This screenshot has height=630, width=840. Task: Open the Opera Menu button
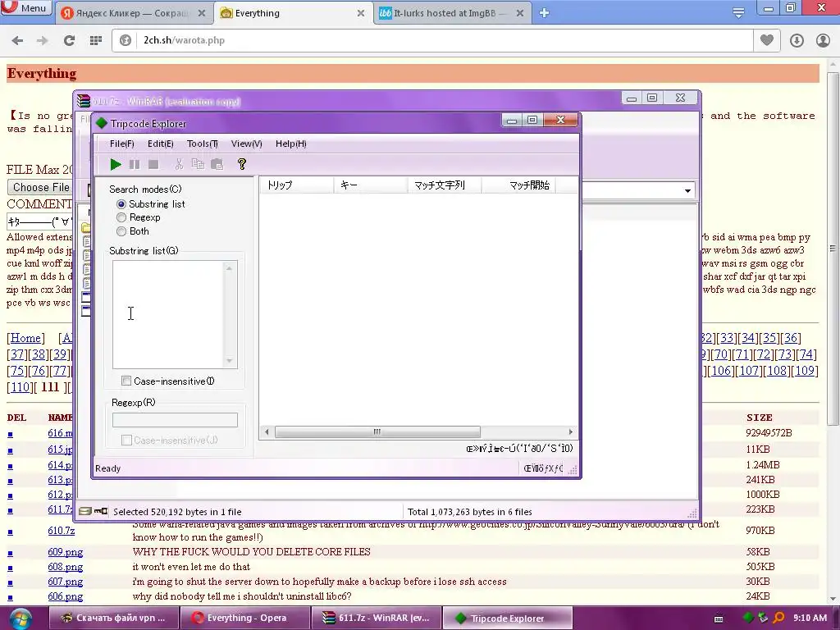[25, 8]
